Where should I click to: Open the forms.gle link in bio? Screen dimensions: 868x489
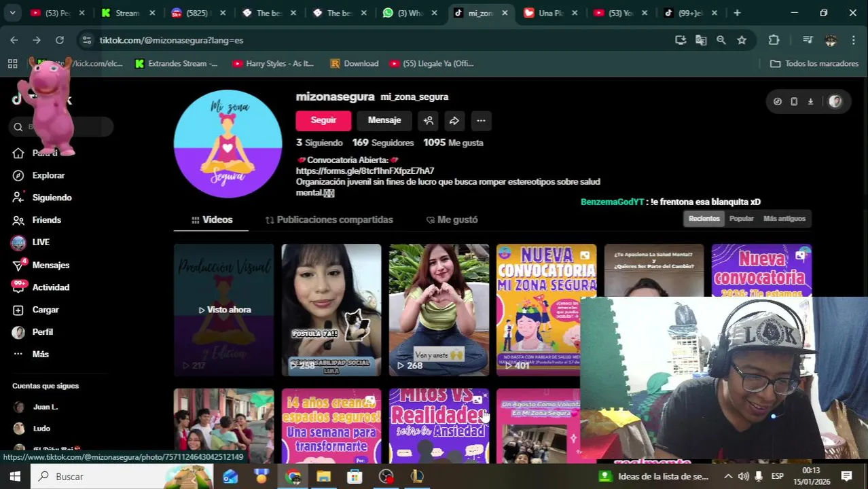(365, 171)
